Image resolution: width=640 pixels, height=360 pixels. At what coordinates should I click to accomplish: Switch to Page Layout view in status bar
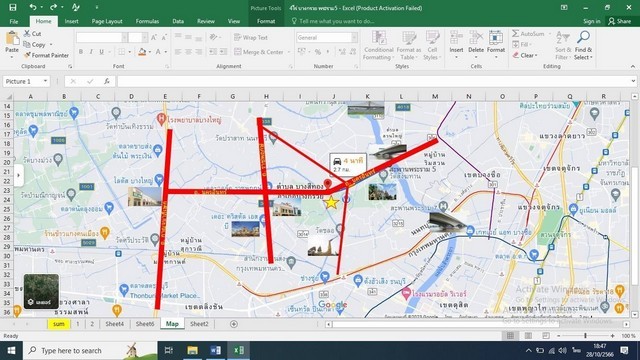coord(528,336)
